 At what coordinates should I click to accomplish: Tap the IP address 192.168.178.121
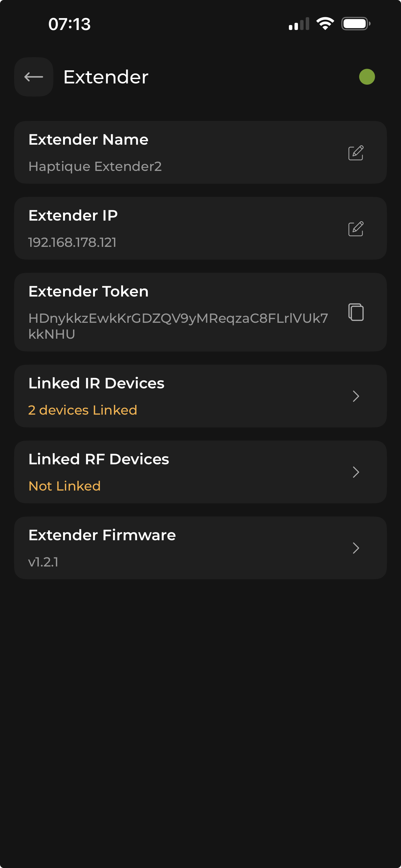(x=72, y=242)
